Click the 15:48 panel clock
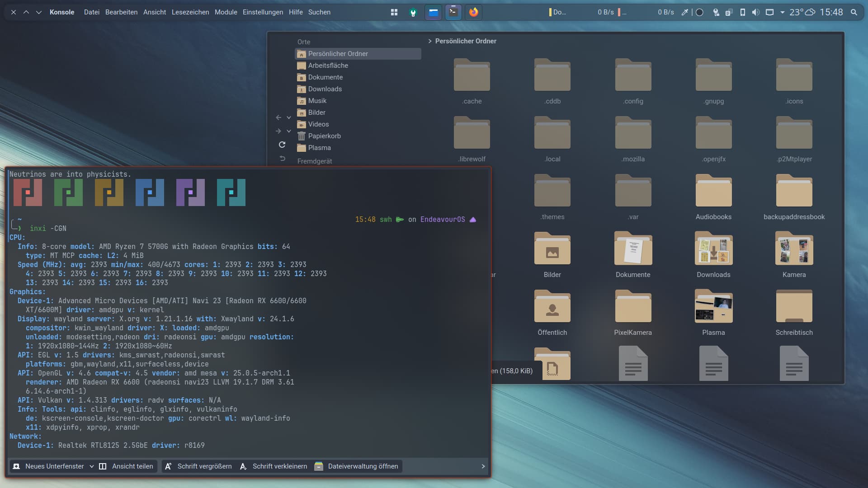Viewport: 868px width, 488px height. [x=831, y=12]
